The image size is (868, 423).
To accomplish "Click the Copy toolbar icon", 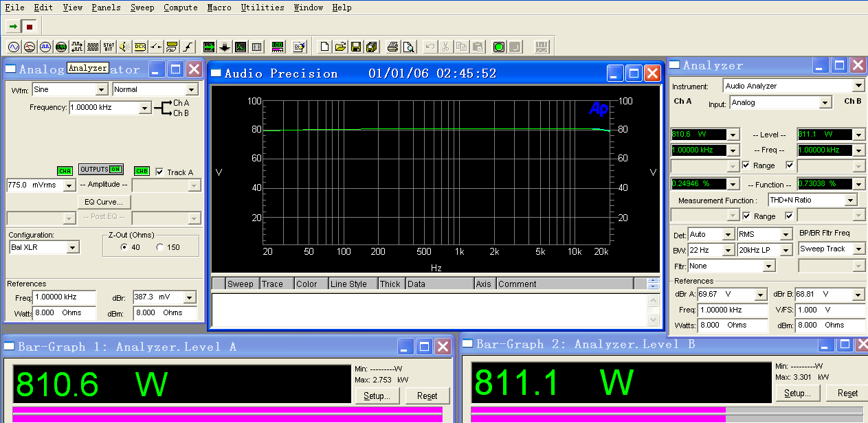I will (x=461, y=47).
